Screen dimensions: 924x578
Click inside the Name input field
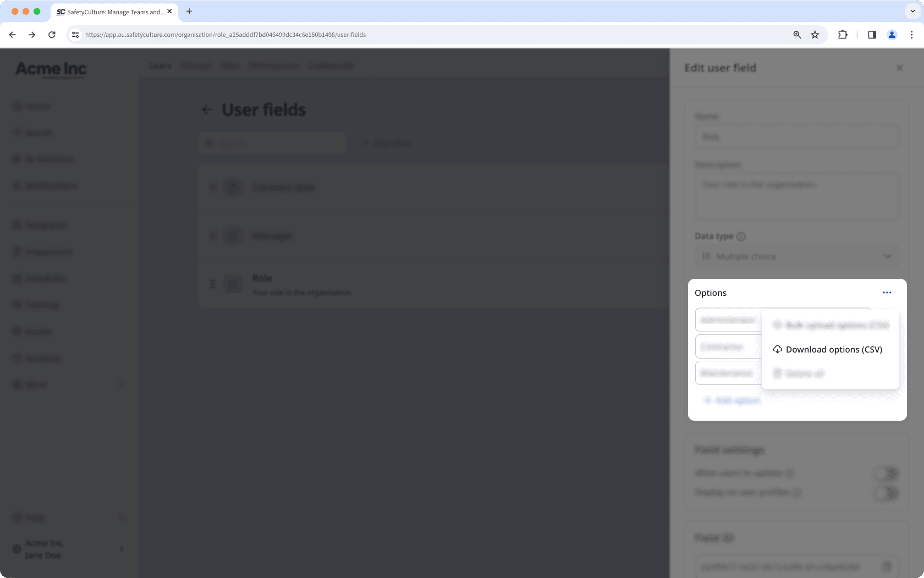(x=796, y=137)
